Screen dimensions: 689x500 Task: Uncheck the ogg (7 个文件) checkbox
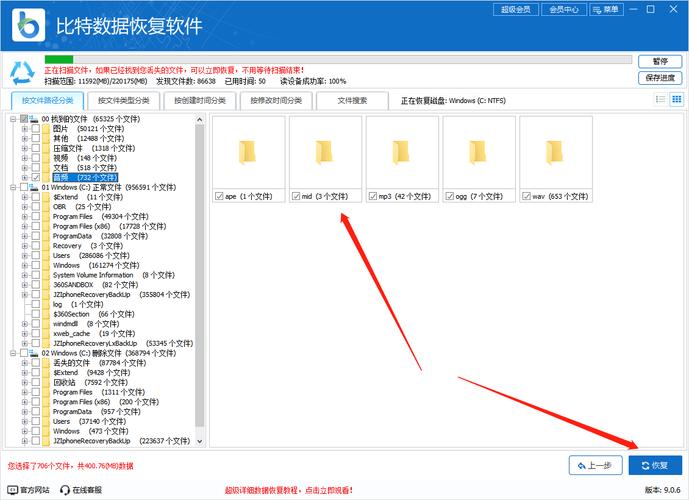click(450, 196)
